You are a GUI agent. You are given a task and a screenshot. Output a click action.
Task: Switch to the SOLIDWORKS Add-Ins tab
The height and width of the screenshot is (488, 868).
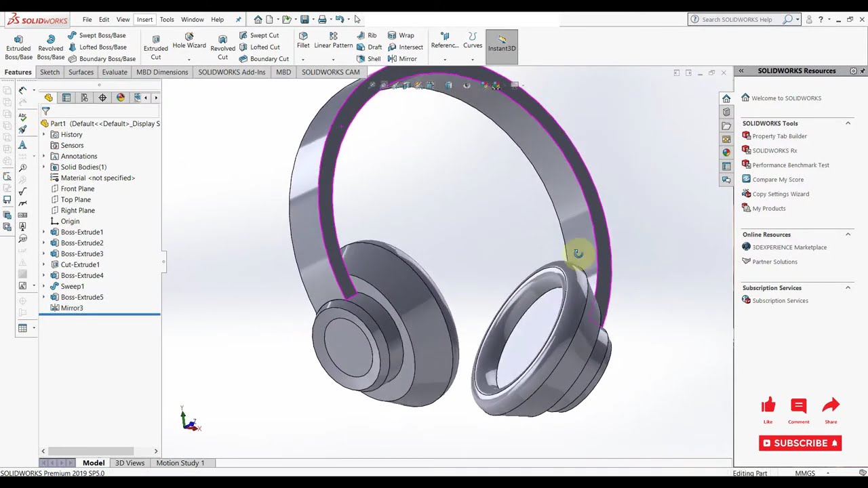point(232,72)
